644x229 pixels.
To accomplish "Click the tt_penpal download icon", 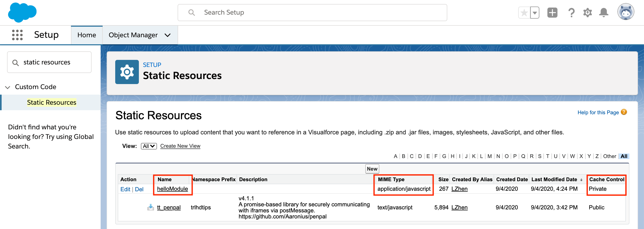I will pyautogui.click(x=150, y=207).
